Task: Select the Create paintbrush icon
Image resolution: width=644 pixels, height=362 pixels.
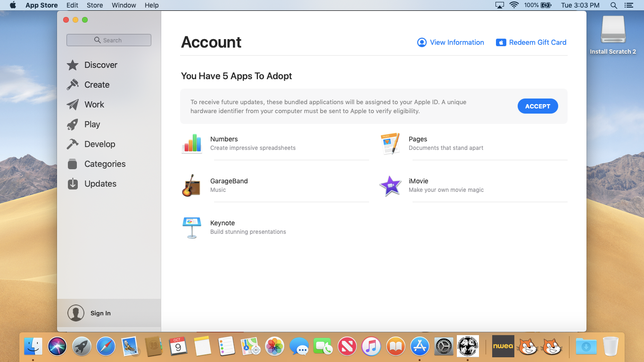Action: click(x=73, y=85)
